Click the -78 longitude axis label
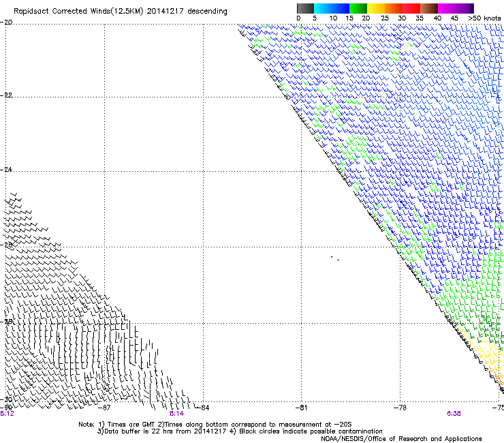 coord(400,408)
